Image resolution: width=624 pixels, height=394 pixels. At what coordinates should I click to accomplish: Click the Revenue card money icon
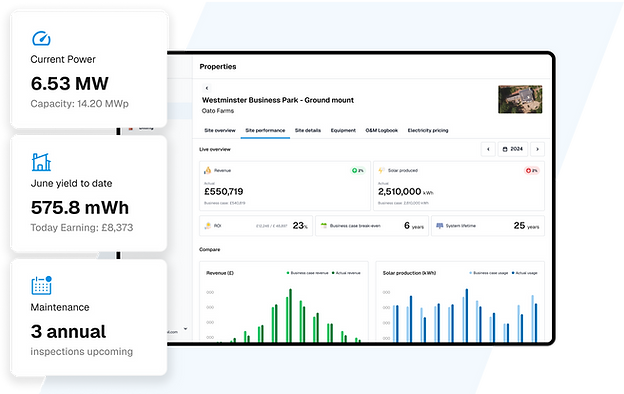tap(207, 170)
